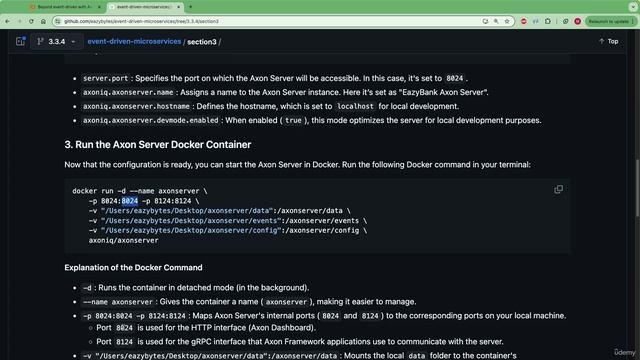The image size is (640, 360).
Task: Click the /Users/eazybytes/Desktop/axonserver/data path string
Action: tap(187, 211)
